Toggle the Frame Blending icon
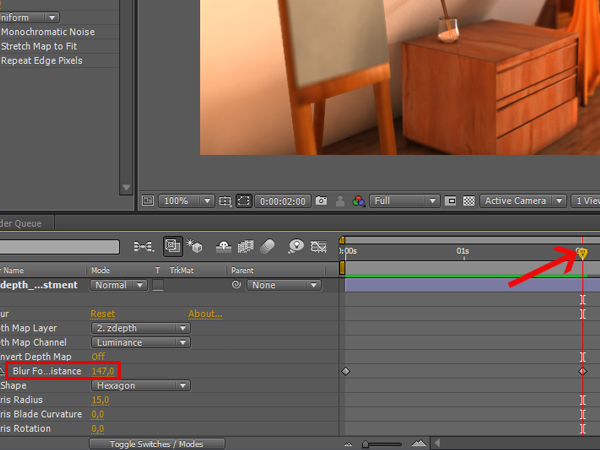 [244, 246]
